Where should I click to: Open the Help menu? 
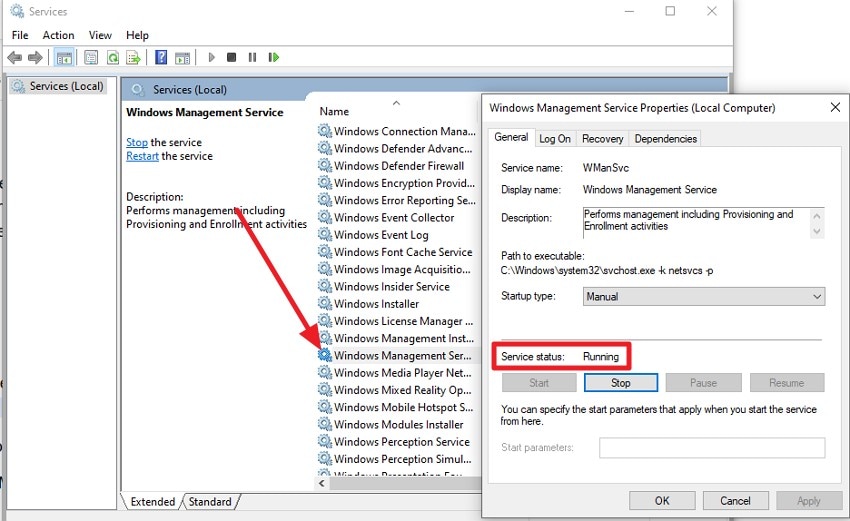pyautogui.click(x=137, y=35)
